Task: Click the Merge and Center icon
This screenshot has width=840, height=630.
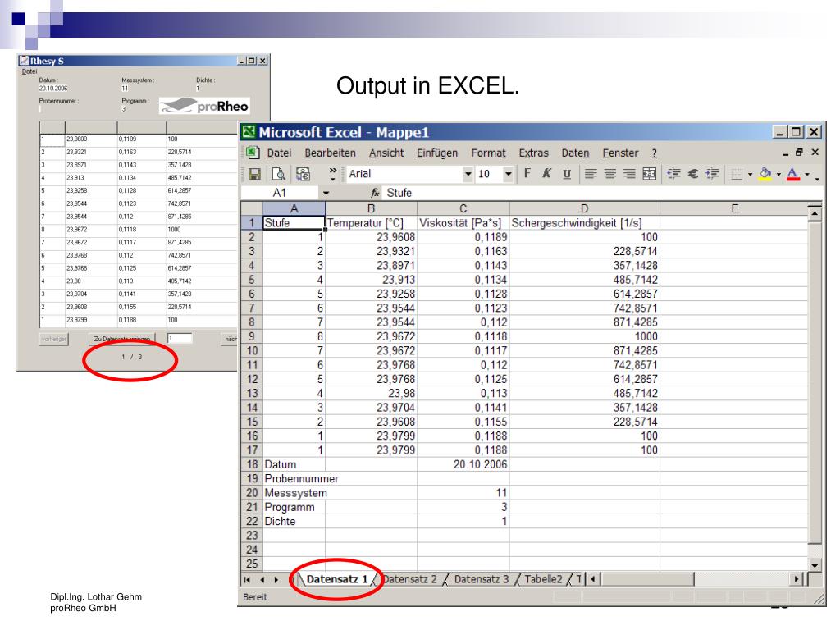Action: [x=650, y=173]
